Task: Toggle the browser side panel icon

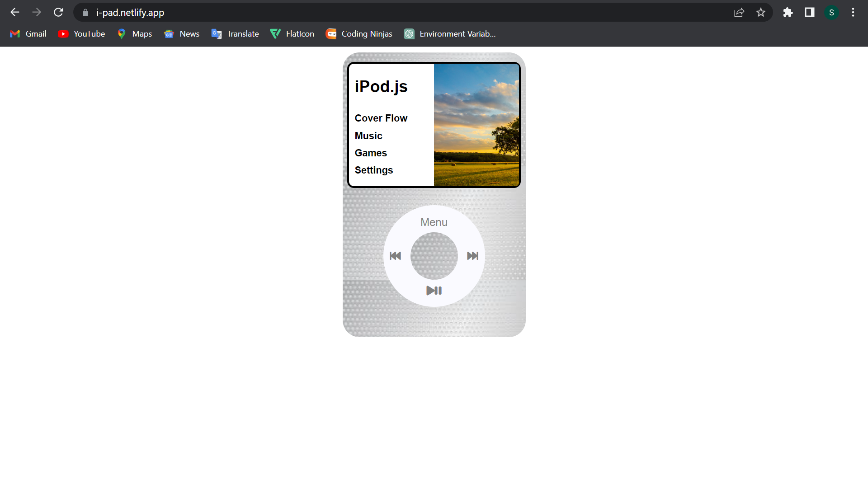Action: (x=810, y=12)
